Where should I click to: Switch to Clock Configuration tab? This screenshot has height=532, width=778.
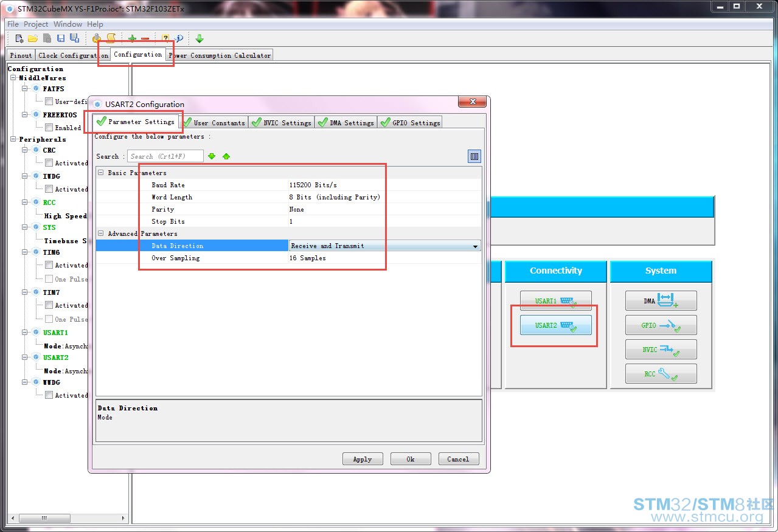coord(72,55)
